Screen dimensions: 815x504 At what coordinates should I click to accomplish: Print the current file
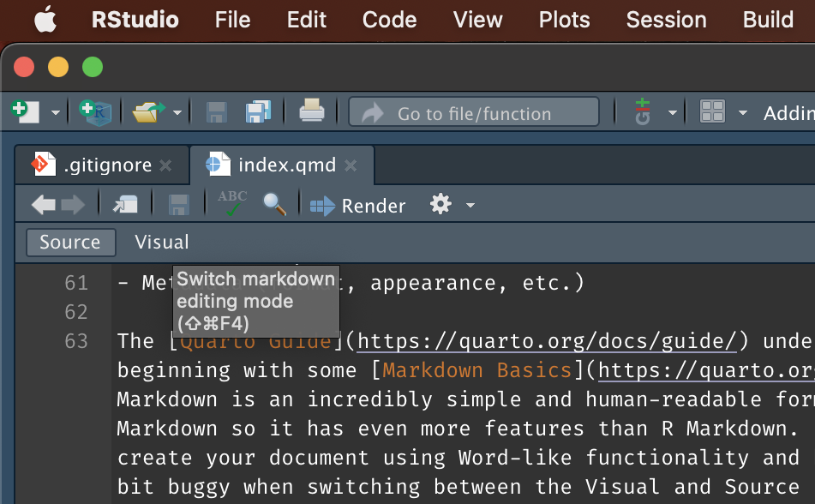click(311, 111)
